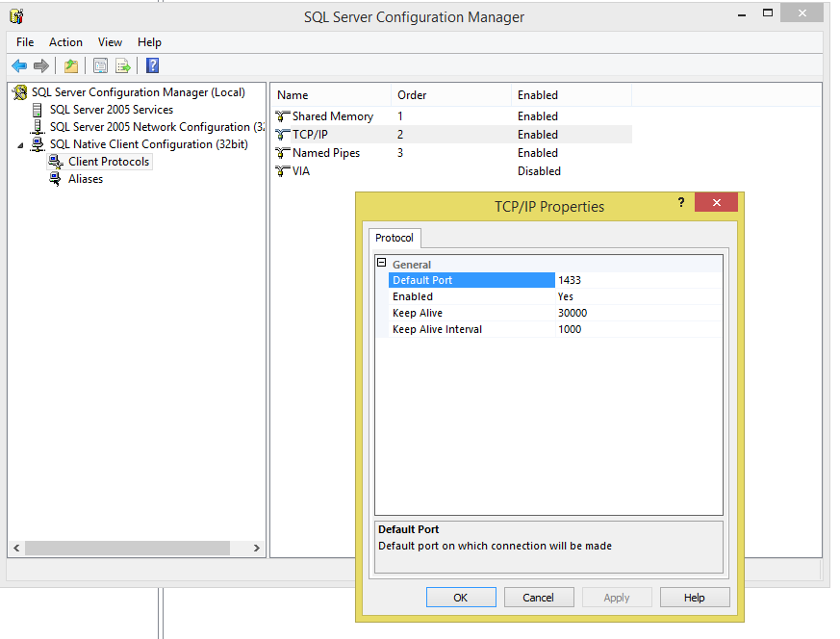This screenshot has height=639, width=840.
Task: Click the TCP/IP protocol icon
Action: coord(282,135)
